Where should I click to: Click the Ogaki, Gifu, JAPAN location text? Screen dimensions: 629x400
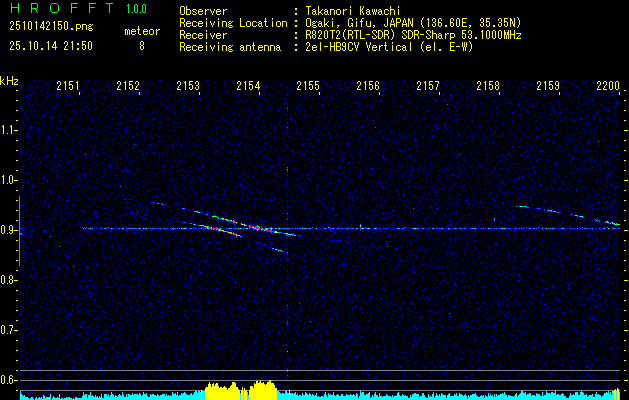coord(414,23)
